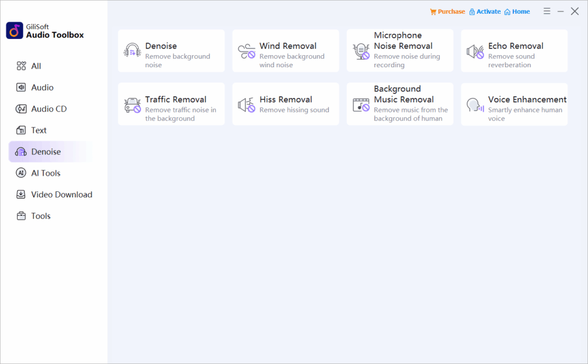Select the Denoise tab label in sidebar
Screen dimensions: 588x364
[46, 152]
